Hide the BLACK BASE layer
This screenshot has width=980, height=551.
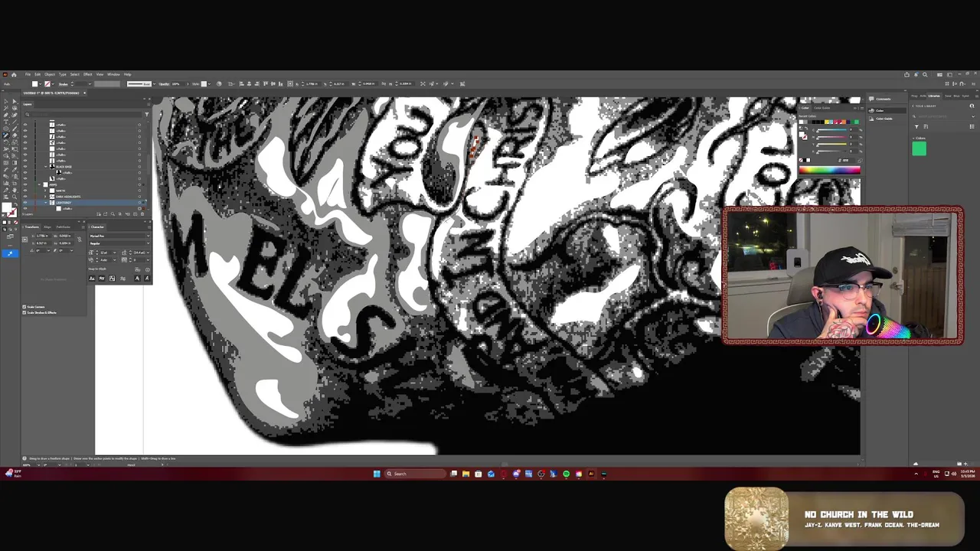pyautogui.click(x=25, y=167)
